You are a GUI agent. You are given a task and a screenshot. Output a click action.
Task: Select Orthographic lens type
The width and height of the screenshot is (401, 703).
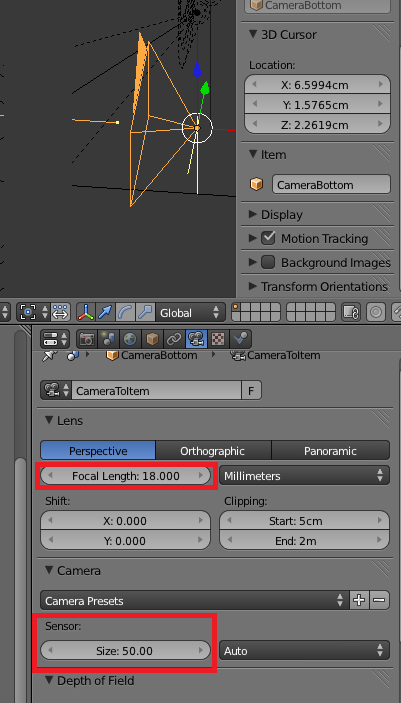click(x=213, y=451)
